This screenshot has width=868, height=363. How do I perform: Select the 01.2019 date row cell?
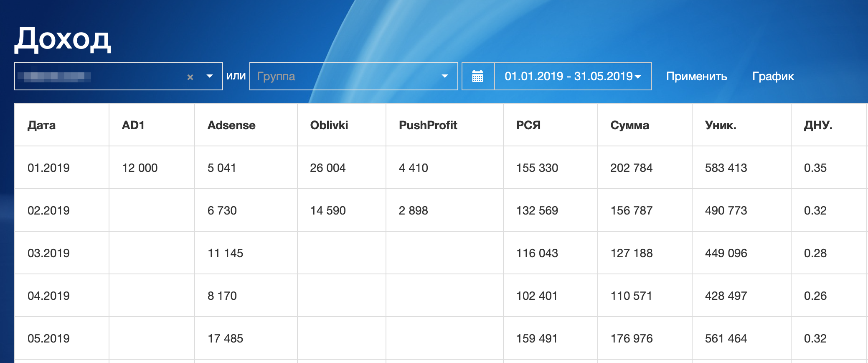point(48,168)
